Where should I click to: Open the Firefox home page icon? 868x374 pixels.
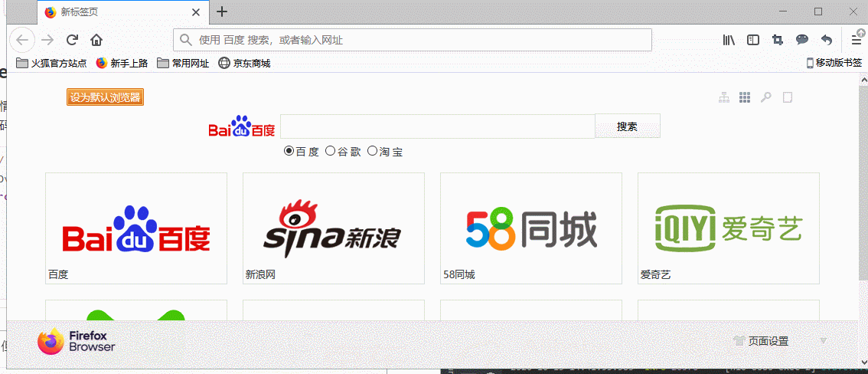(96, 40)
